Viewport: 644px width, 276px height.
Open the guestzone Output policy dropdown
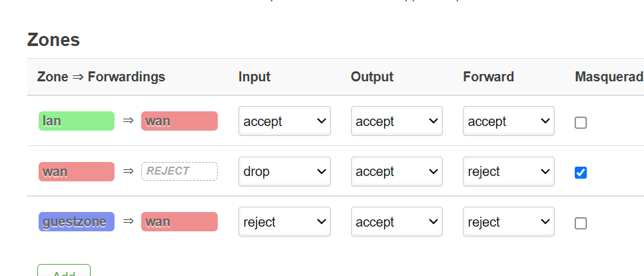(396, 223)
